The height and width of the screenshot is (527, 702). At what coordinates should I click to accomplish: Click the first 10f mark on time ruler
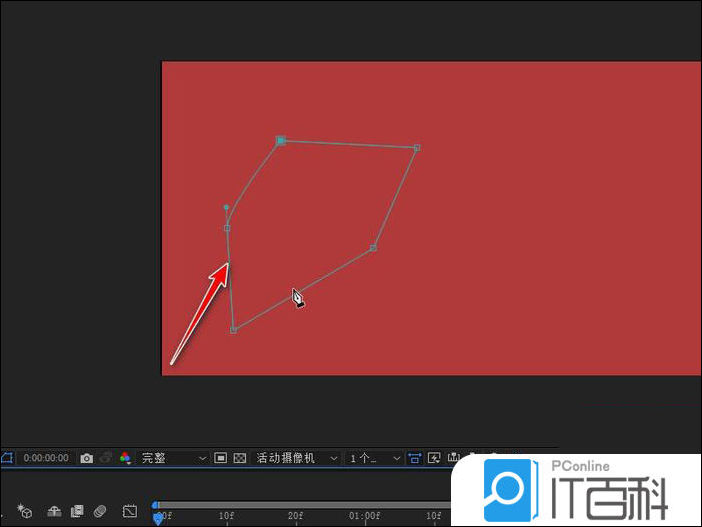click(226, 516)
